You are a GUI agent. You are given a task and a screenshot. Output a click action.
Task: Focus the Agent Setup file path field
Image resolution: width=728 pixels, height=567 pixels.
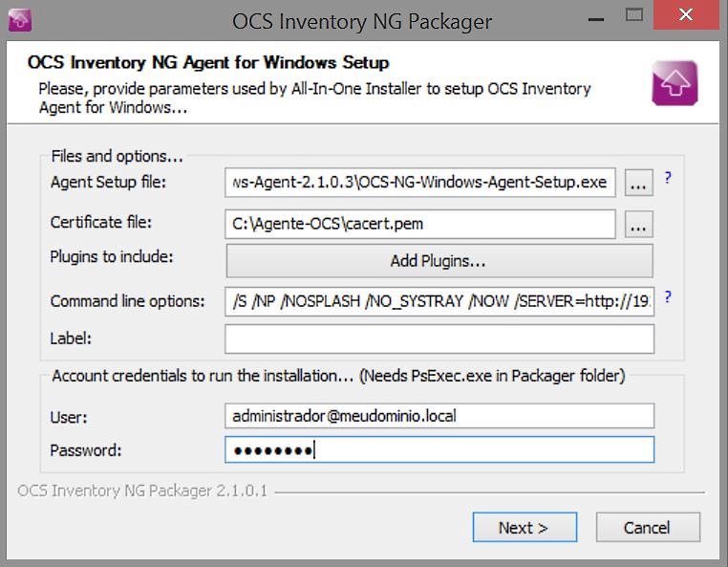pyautogui.click(x=420, y=183)
